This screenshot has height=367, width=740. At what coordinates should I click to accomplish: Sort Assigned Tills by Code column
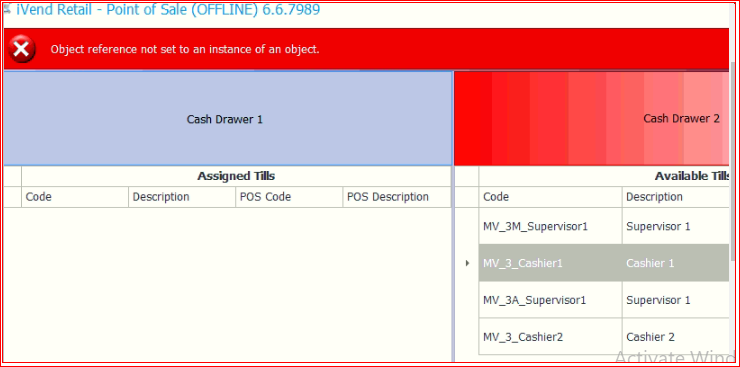[75, 197]
